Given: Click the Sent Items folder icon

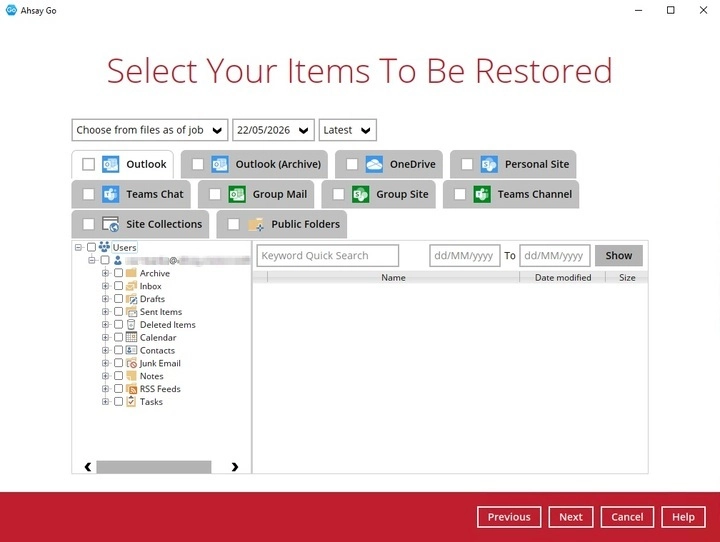Looking at the screenshot, I should coord(131,311).
